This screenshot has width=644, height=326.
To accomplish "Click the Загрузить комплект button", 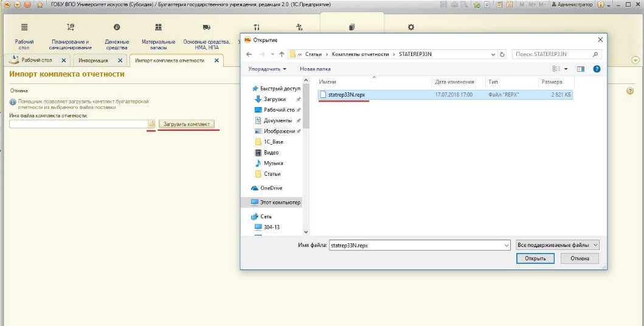I will pos(187,124).
